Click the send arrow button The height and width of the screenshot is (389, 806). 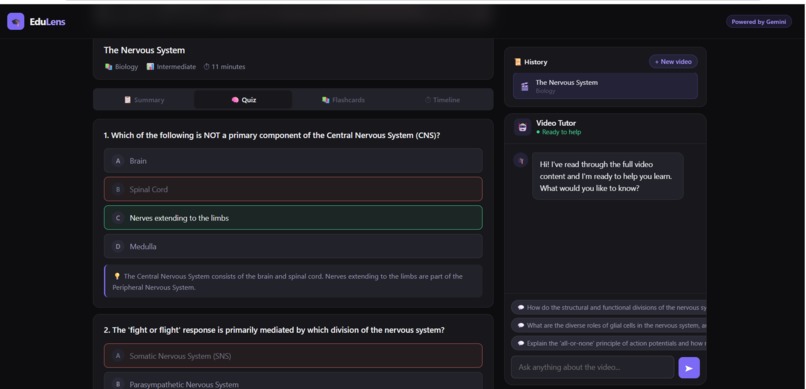[x=689, y=368]
